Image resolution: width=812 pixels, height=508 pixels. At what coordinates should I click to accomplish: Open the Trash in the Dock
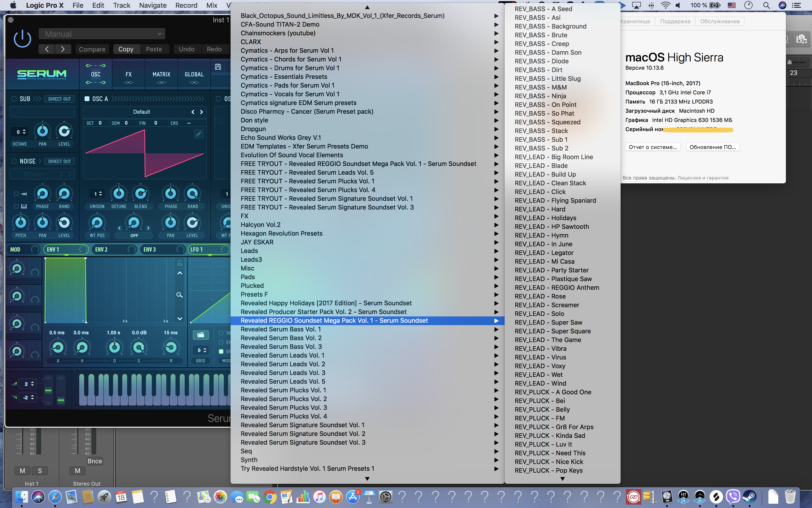(790, 497)
